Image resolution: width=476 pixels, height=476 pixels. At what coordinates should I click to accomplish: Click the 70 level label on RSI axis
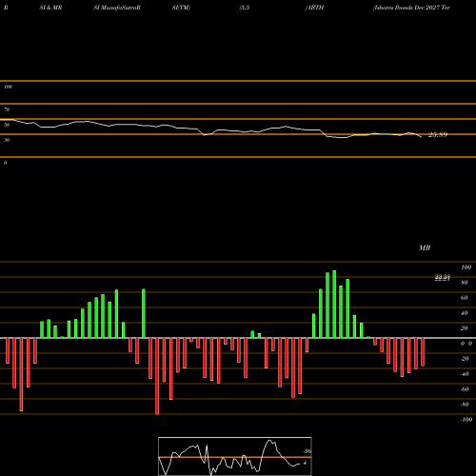[x=7, y=109]
